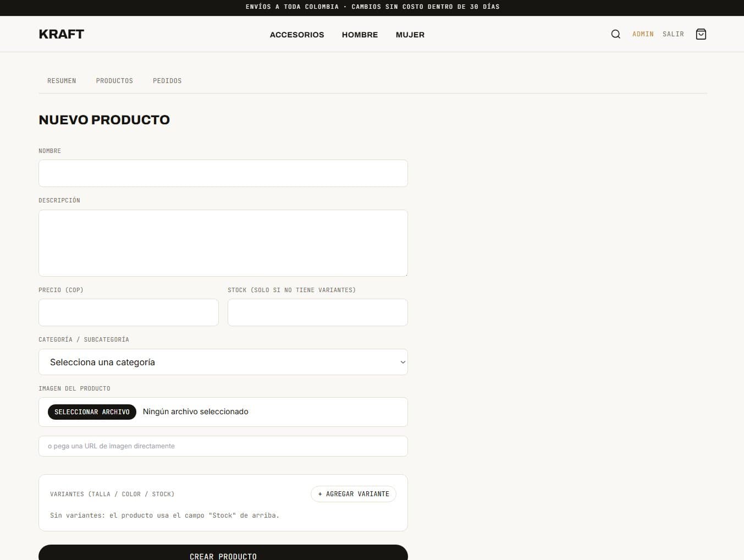Click the Seleccionar Archivo button

[x=92, y=412]
